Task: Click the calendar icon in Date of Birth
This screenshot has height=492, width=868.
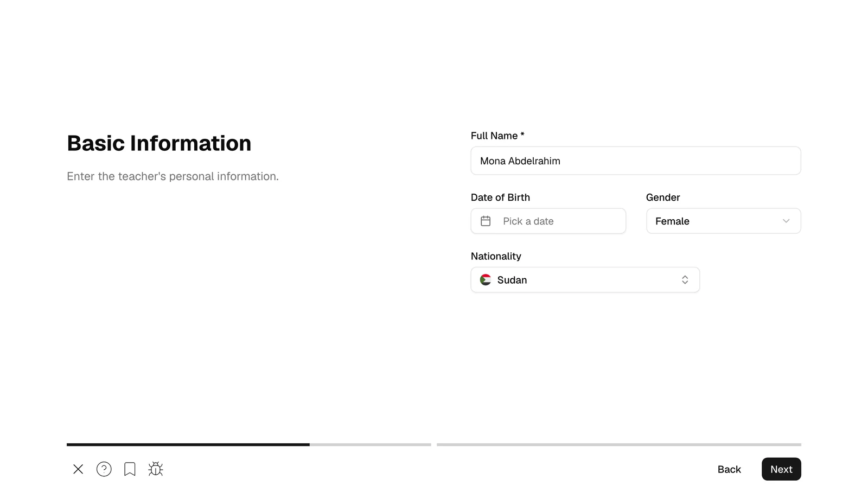Action: click(x=486, y=221)
